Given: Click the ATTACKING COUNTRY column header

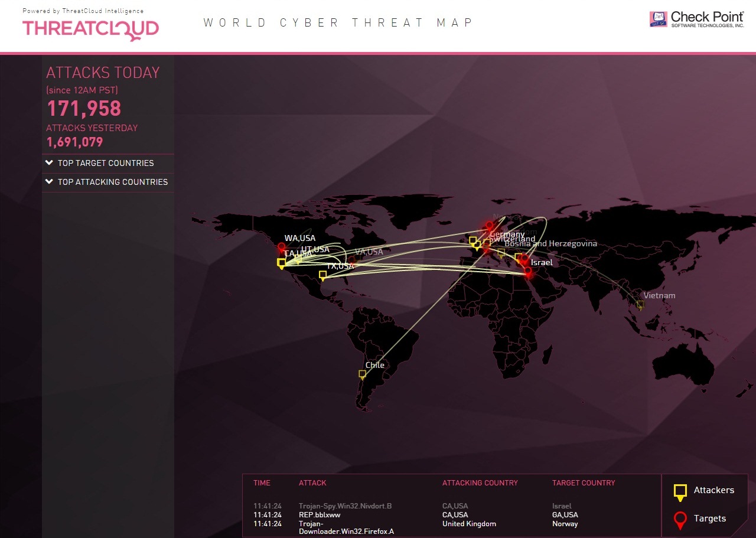Looking at the screenshot, I should [480, 483].
